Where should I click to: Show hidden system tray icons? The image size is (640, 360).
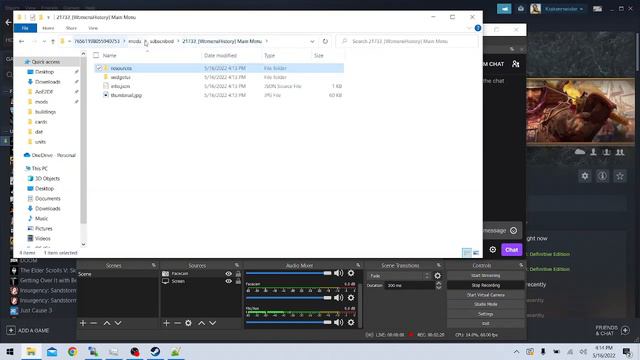pos(516,351)
